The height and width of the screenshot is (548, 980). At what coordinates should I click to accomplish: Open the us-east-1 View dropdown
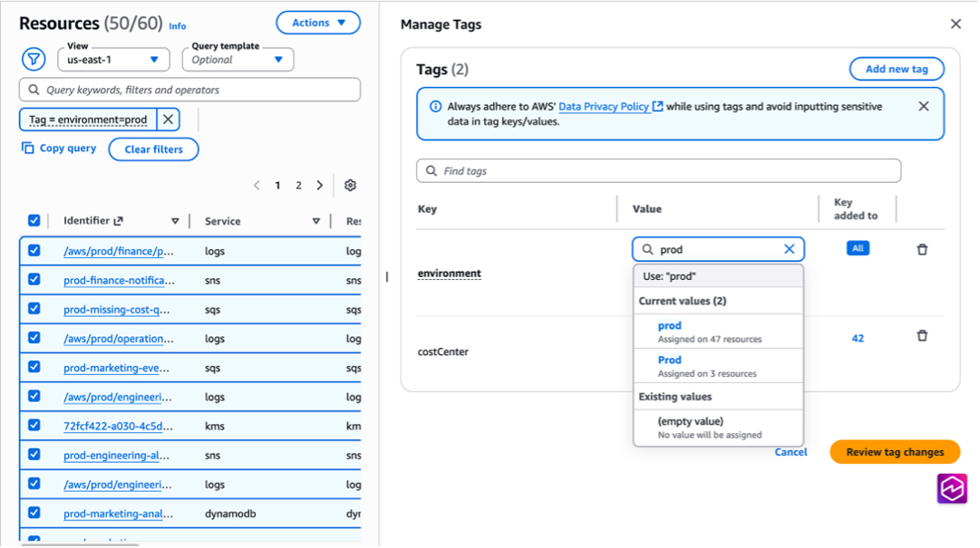(112, 59)
